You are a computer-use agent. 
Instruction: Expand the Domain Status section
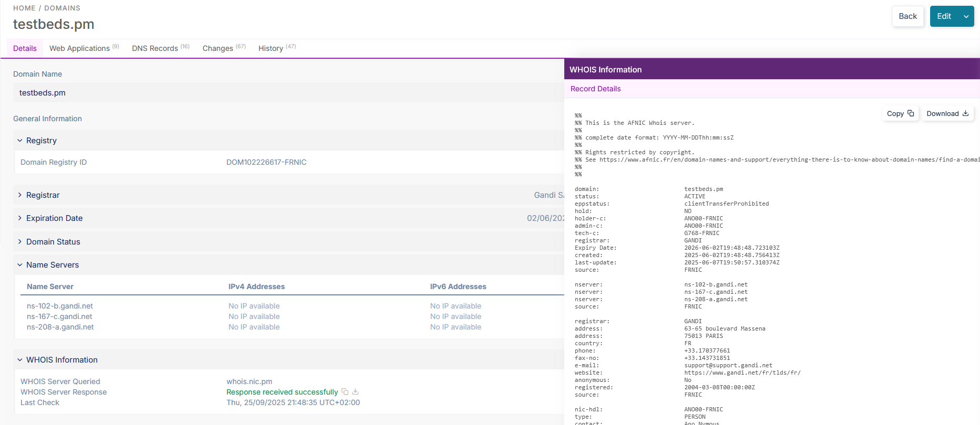[x=20, y=242]
